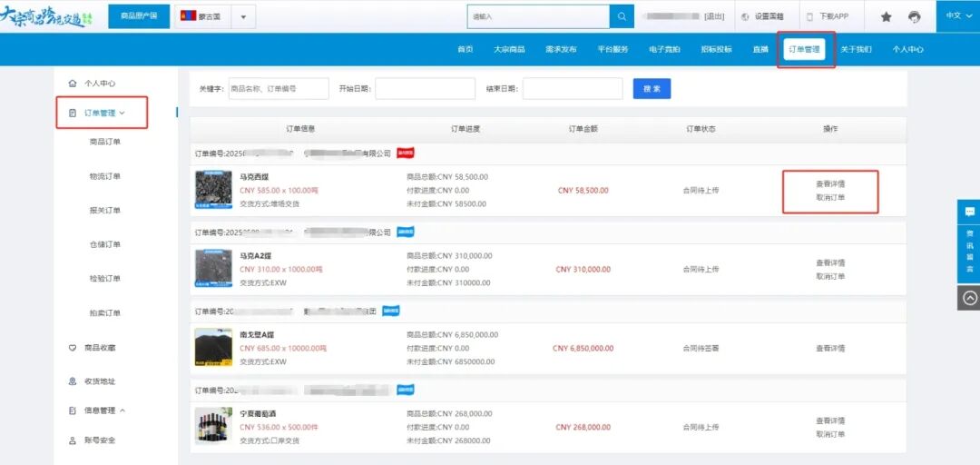Click the magnifier search icon in top bar
This screenshot has height=465, width=980.
(x=622, y=16)
